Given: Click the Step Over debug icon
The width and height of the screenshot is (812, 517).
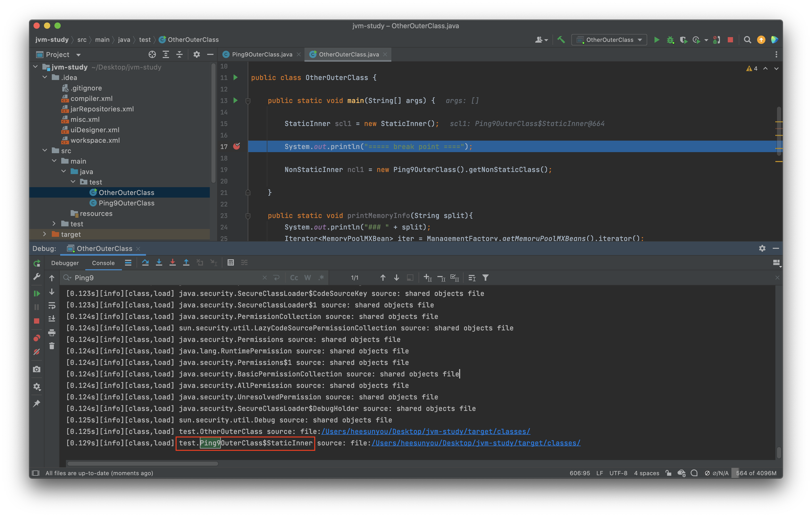Looking at the screenshot, I should point(145,262).
